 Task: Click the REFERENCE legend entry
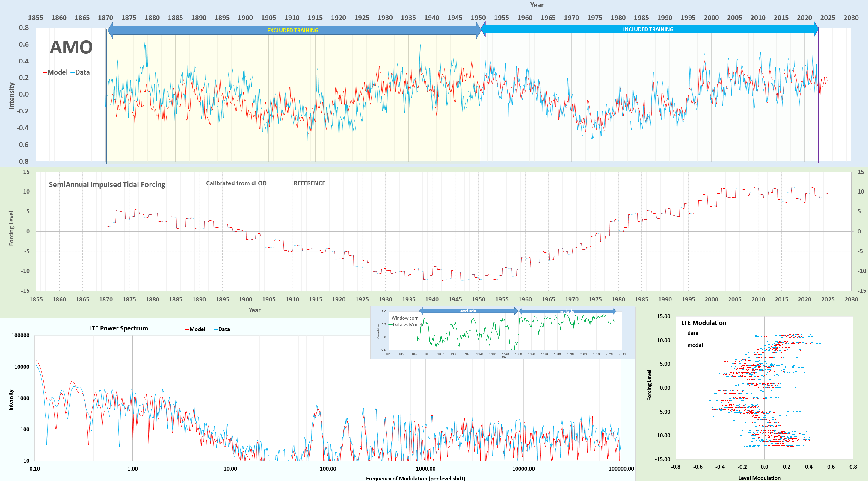click(x=306, y=183)
